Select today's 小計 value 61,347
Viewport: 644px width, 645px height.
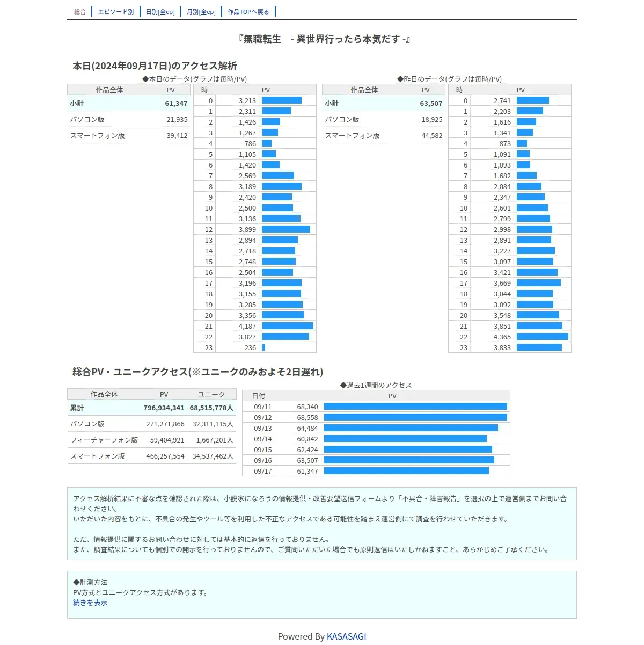tap(176, 103)
